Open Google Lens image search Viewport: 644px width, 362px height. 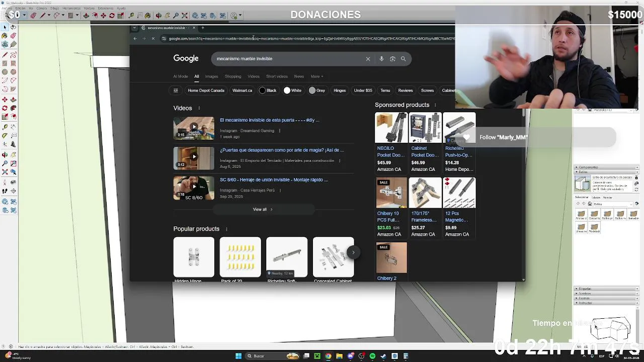392,59
